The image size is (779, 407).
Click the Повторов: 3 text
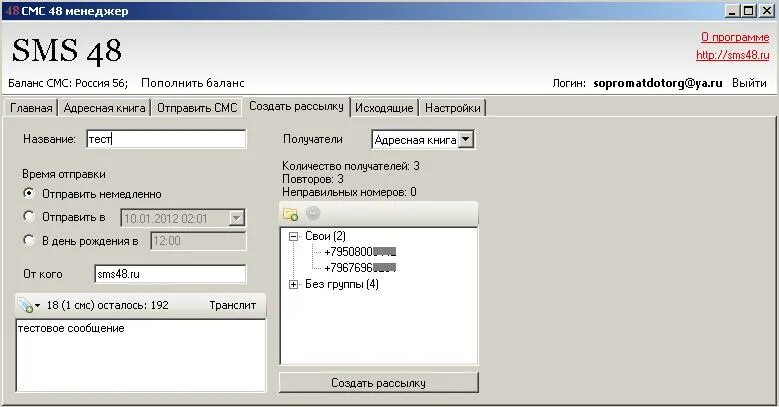[312, 179]
